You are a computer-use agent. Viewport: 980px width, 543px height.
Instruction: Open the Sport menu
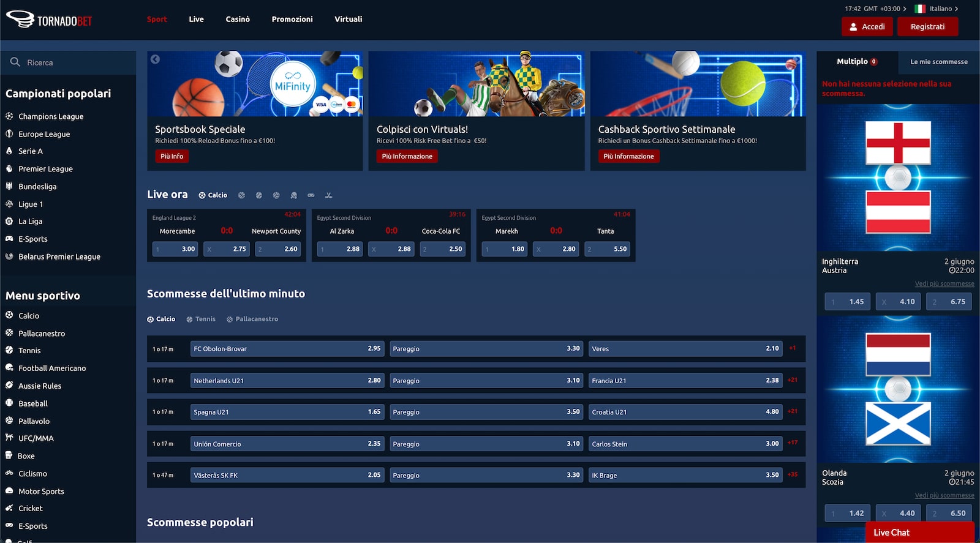157,19
